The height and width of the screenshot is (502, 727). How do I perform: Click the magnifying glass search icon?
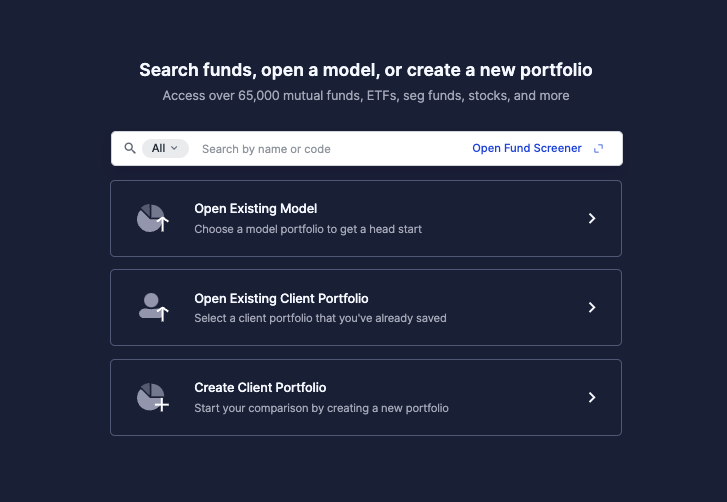[x=130, y=148]
